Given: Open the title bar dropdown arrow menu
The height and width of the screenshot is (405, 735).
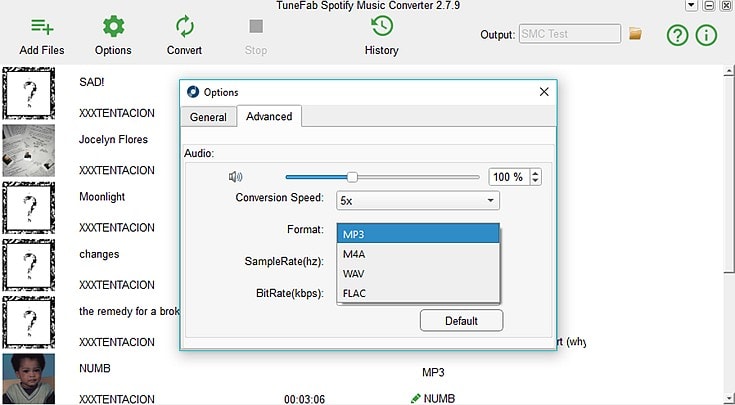Looking at the screenshot, I should [691, 5].
